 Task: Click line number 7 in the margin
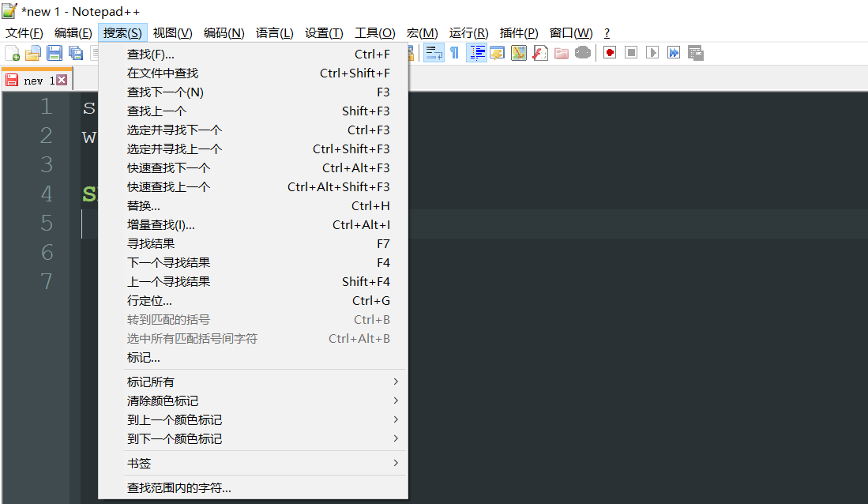point(47,281)
